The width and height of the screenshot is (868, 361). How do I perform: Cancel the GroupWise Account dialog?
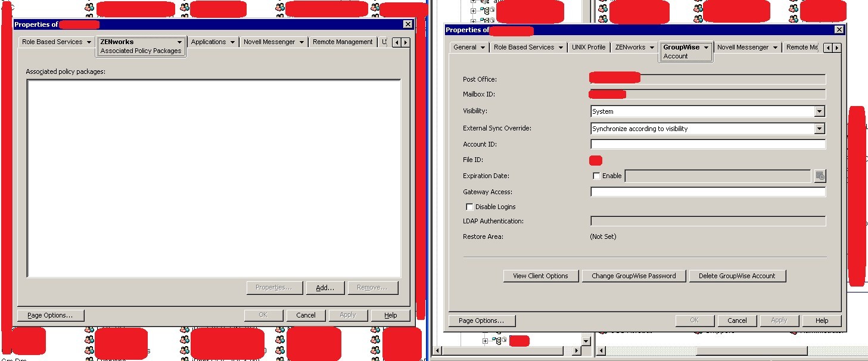click(737, 320)
